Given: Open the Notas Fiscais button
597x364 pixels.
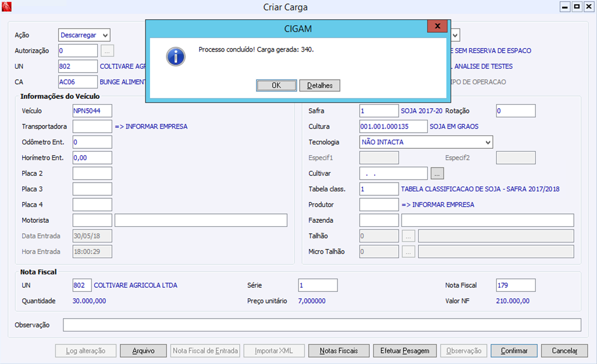Looking at the screenshot, I should [339, 351].
